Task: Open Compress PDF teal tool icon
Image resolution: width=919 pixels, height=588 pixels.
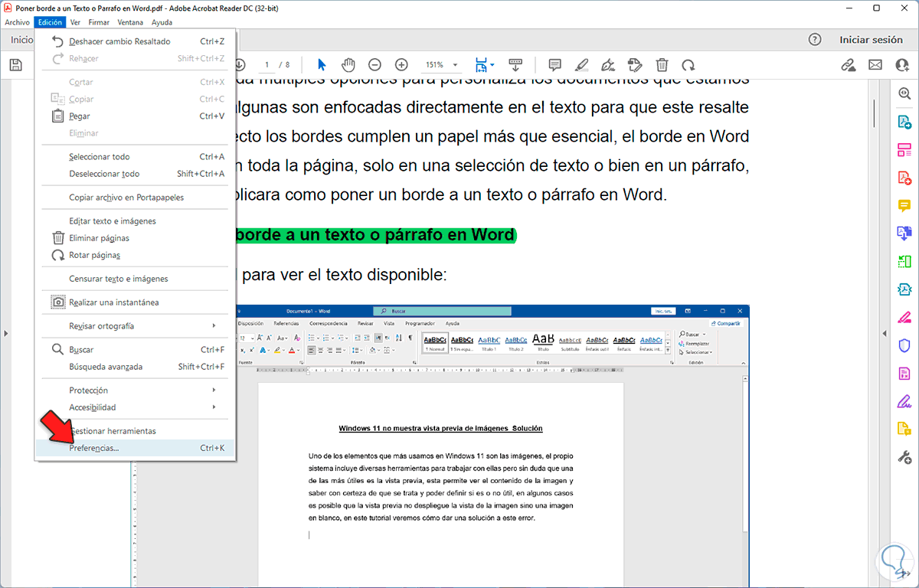Action: 904,289
